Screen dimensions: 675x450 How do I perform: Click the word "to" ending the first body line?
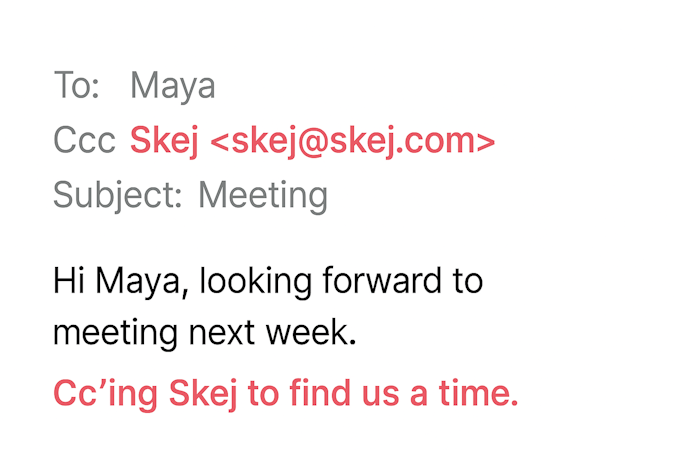point(469,281)
